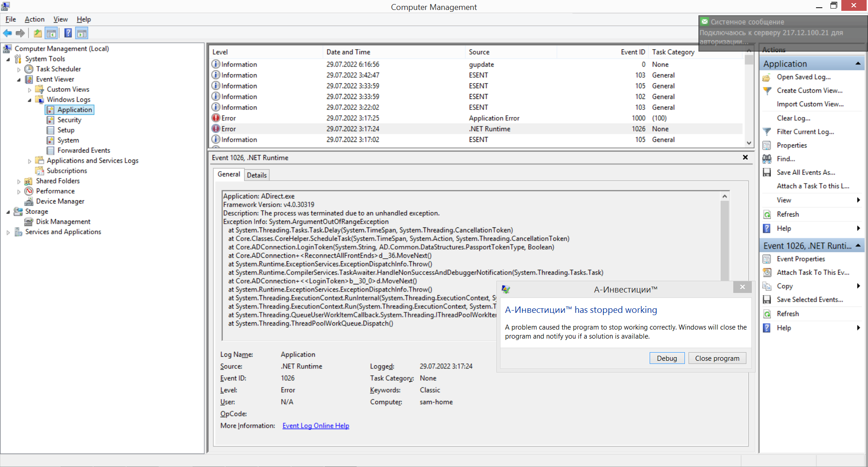Click the Find binoculars icon in Actions
Image resolution: width=868 pixels, height=467 pixels.
(x=767, y=159)
